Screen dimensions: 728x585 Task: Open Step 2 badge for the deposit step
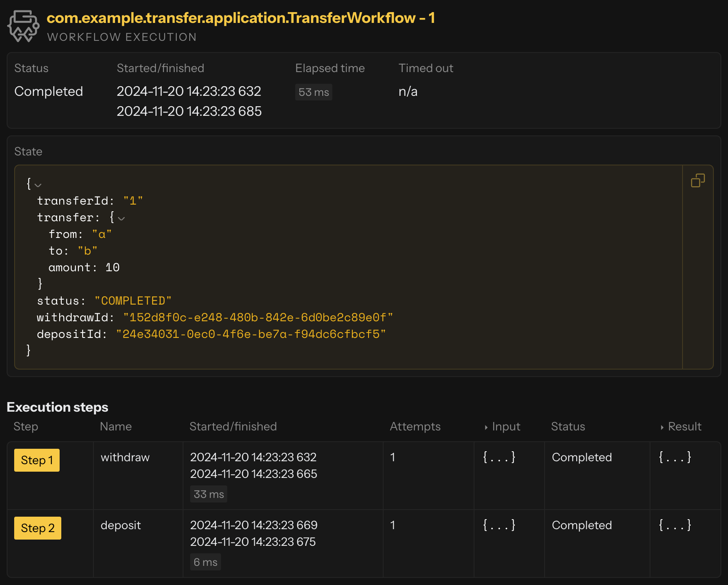[38, 528]
